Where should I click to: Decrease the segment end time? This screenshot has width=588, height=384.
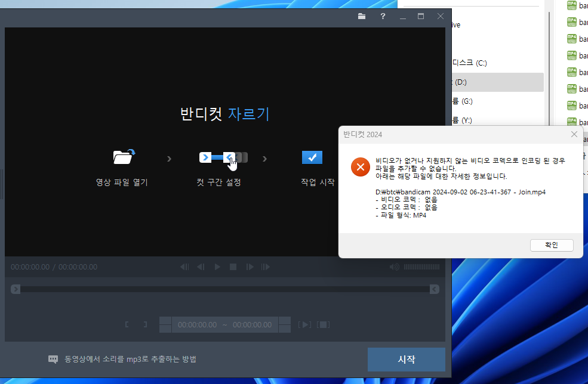point(285,329)
